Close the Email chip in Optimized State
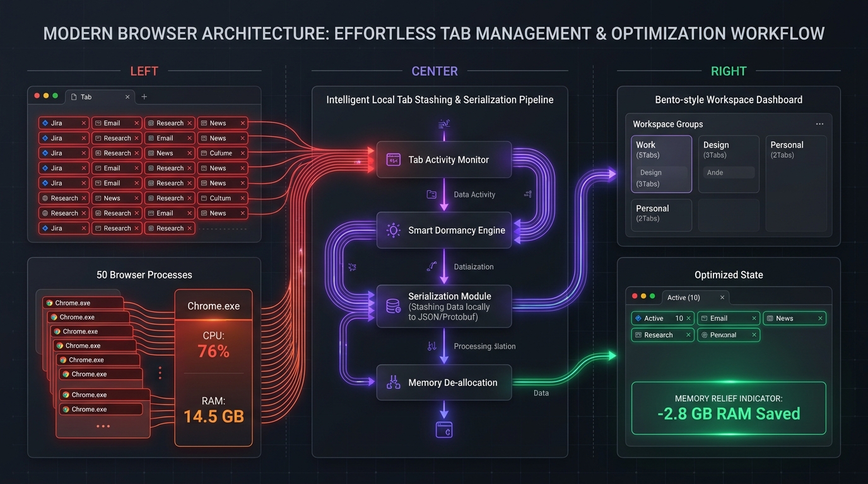Image resolution: width=868 pixels, height=484 pixels. coord(754,318)
